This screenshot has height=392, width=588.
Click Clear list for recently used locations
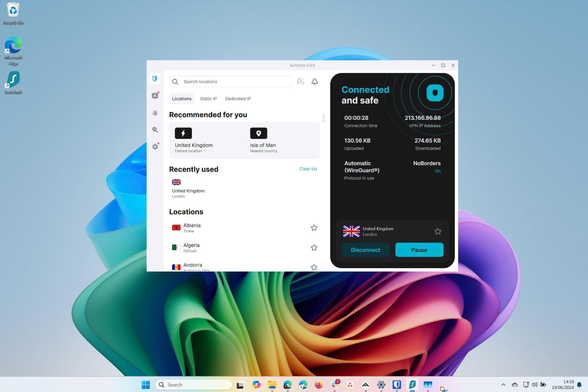(308, 169)
